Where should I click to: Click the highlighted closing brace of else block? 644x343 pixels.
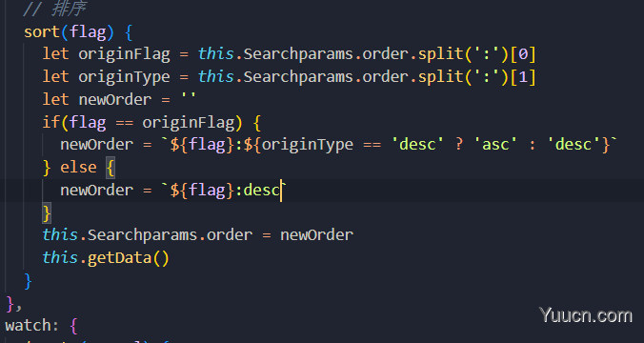(x=47, y=213)
